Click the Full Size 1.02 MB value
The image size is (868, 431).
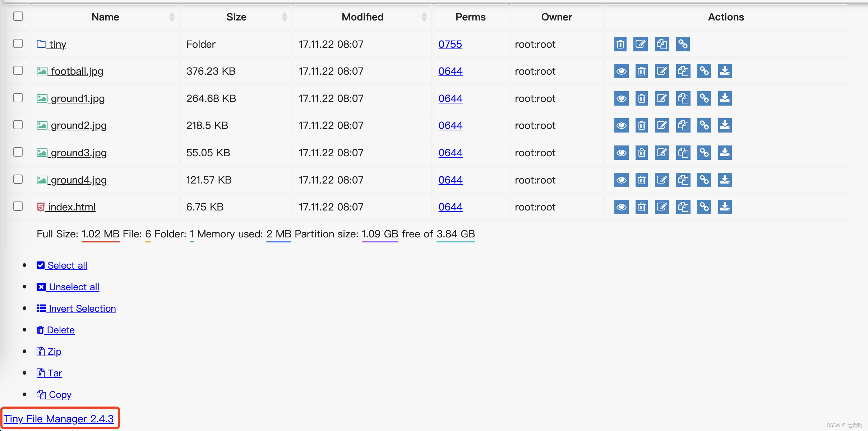coord(101,234)
